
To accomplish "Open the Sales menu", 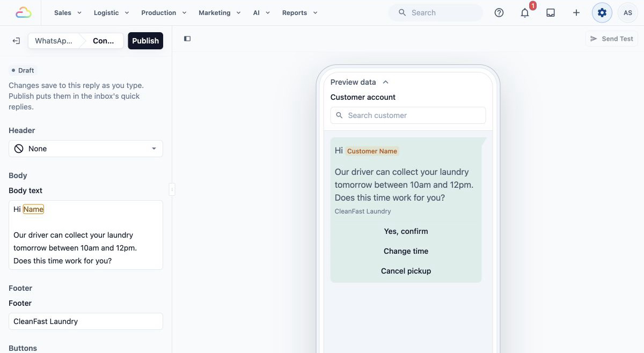I will click(68, 12).
